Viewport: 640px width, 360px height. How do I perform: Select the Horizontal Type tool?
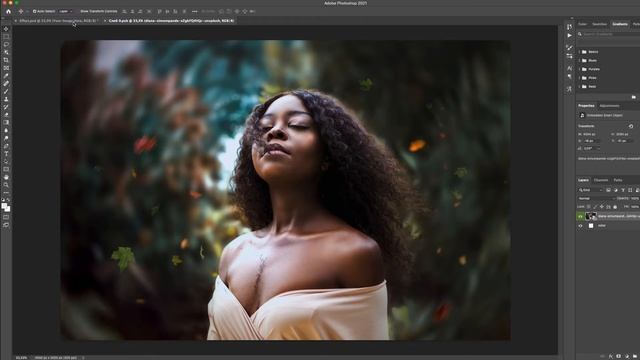[6, 154]
